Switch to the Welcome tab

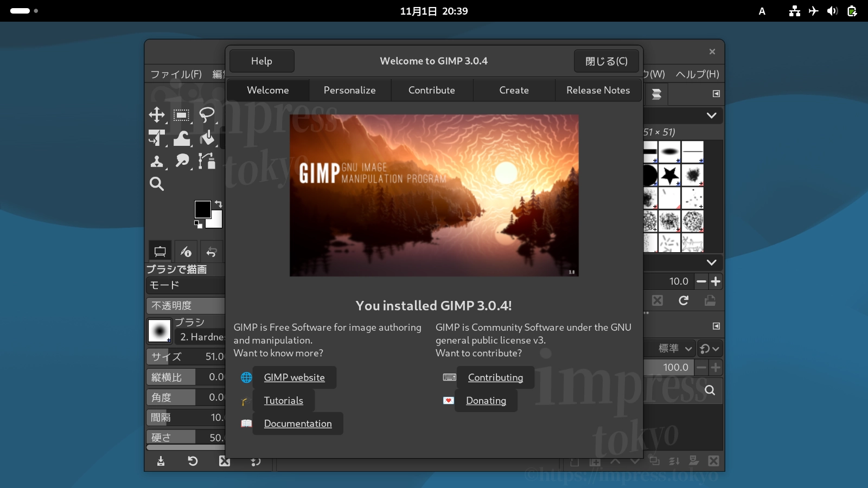click(268, 91)
